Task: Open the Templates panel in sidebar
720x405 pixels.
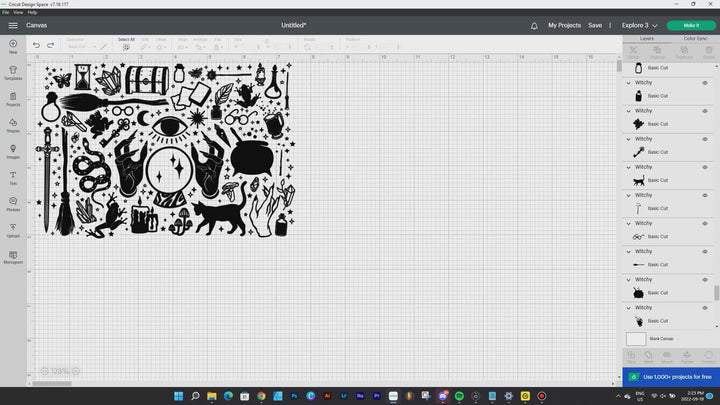Action: [13, 71]
